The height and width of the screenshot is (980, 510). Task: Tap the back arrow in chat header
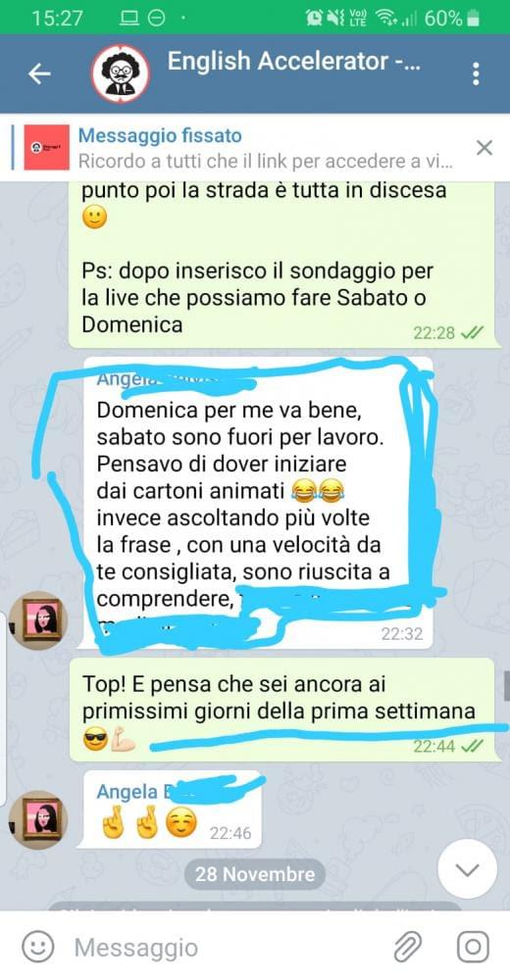(x=39, y=73)
